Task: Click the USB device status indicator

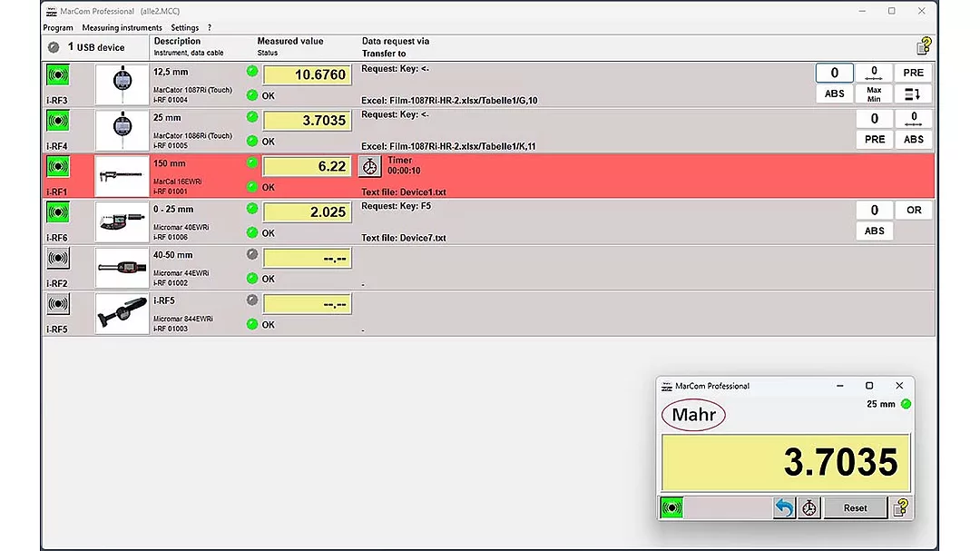Action: [54, 47]
